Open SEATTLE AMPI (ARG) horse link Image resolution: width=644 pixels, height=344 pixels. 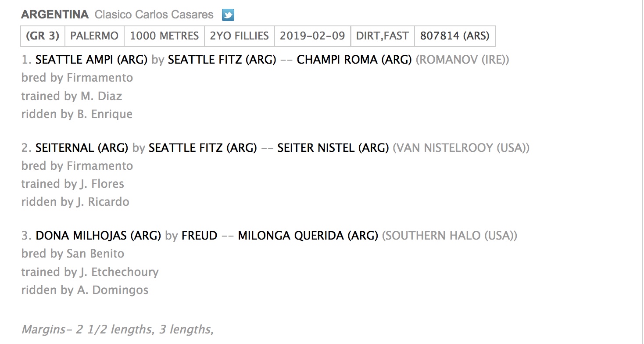tap(91, 60)
